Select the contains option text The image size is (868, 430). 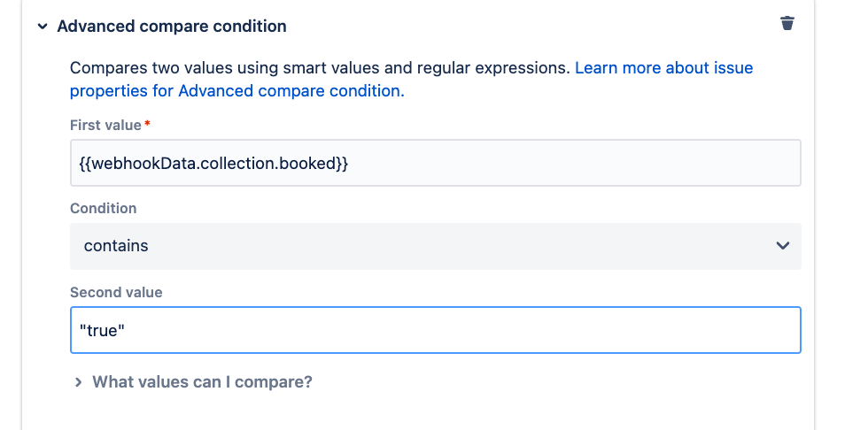coord(116,246)
